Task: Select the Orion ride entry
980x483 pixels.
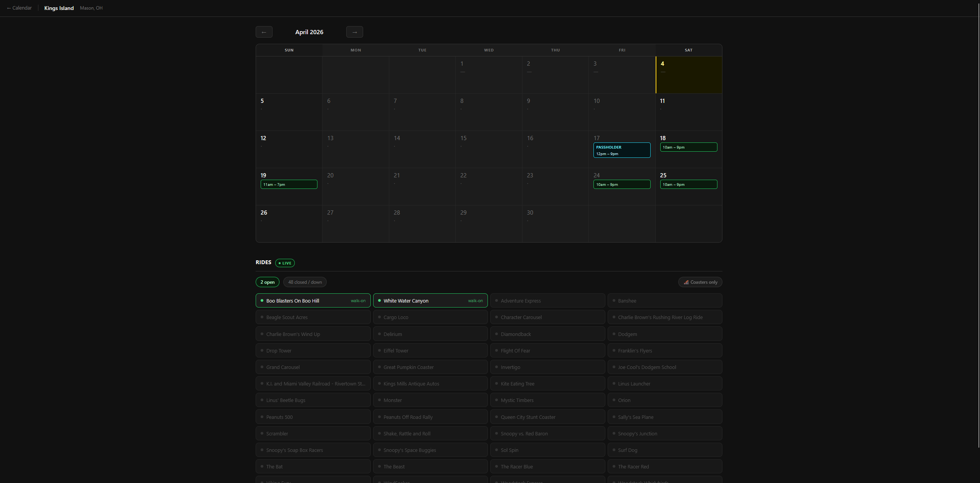Action: click(664, 400)
